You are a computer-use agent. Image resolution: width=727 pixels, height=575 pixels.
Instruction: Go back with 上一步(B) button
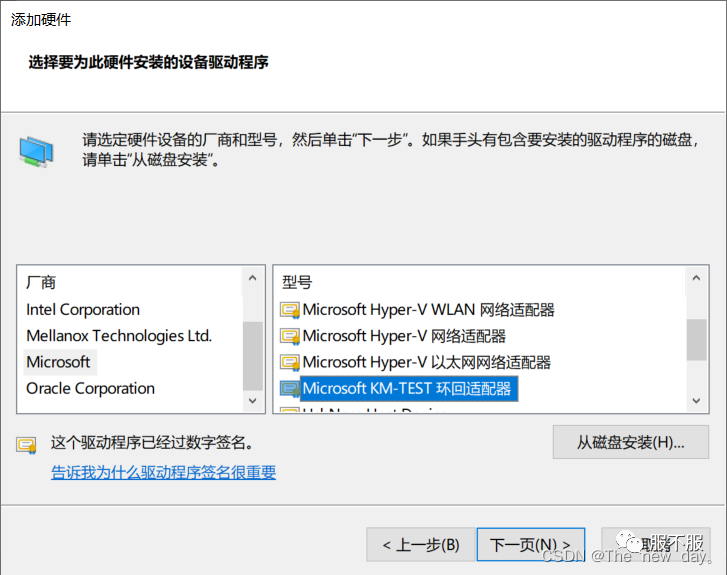click(421, 544)
